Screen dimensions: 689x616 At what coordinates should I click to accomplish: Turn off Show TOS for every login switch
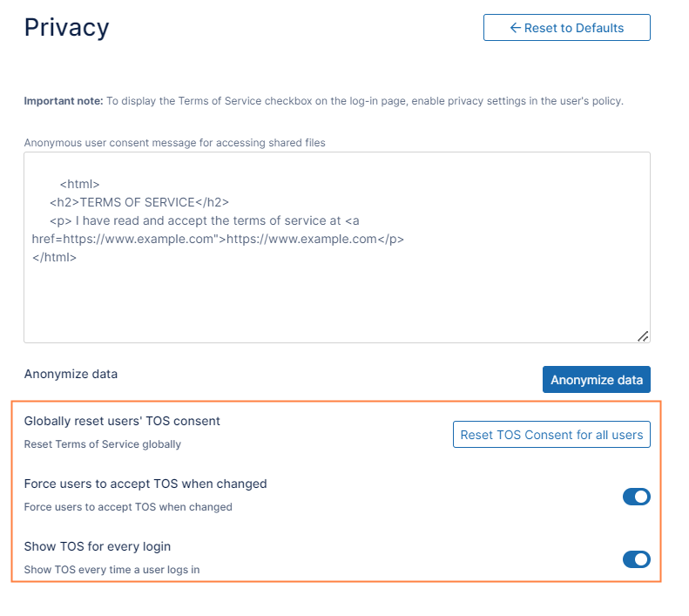(636, 559)
